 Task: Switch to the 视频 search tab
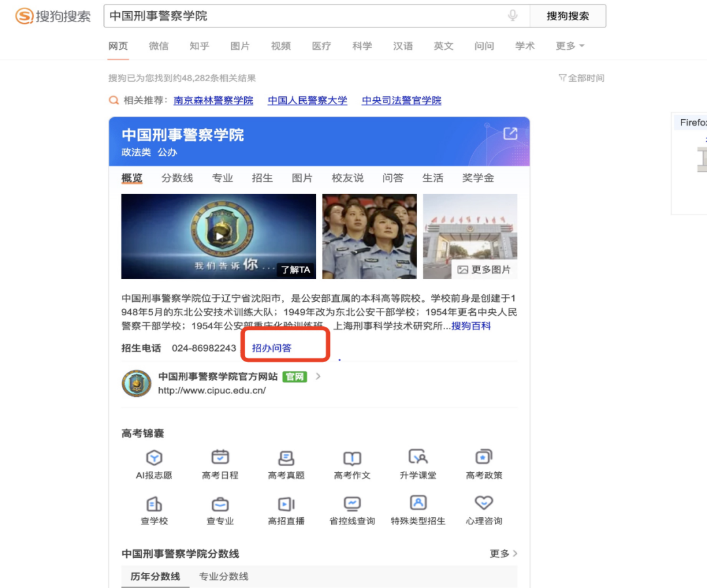280,46
